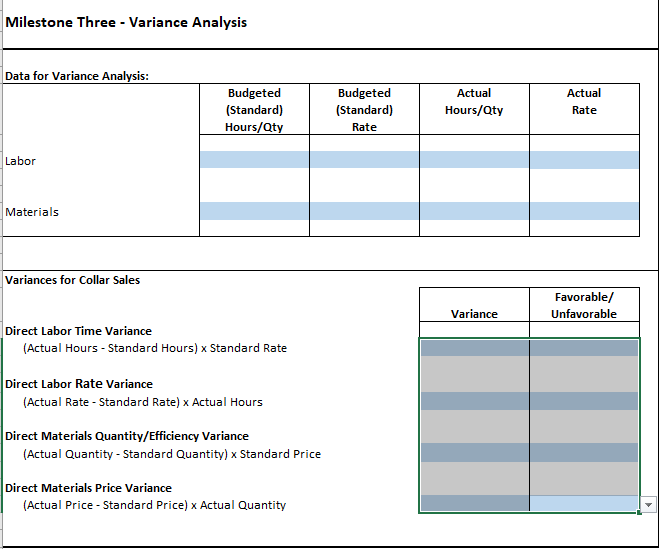Click the Milestone Three title cell

point(126,22)
